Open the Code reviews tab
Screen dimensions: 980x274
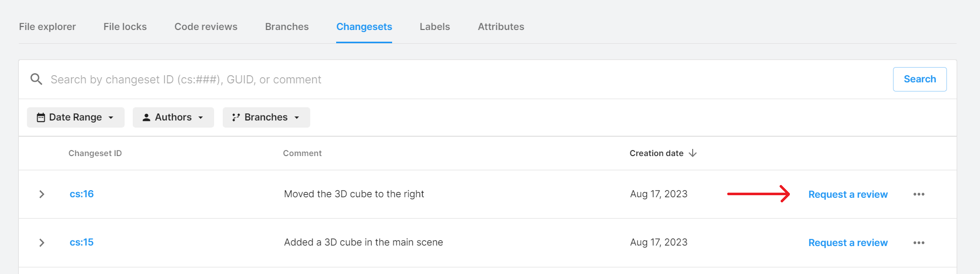206,26
